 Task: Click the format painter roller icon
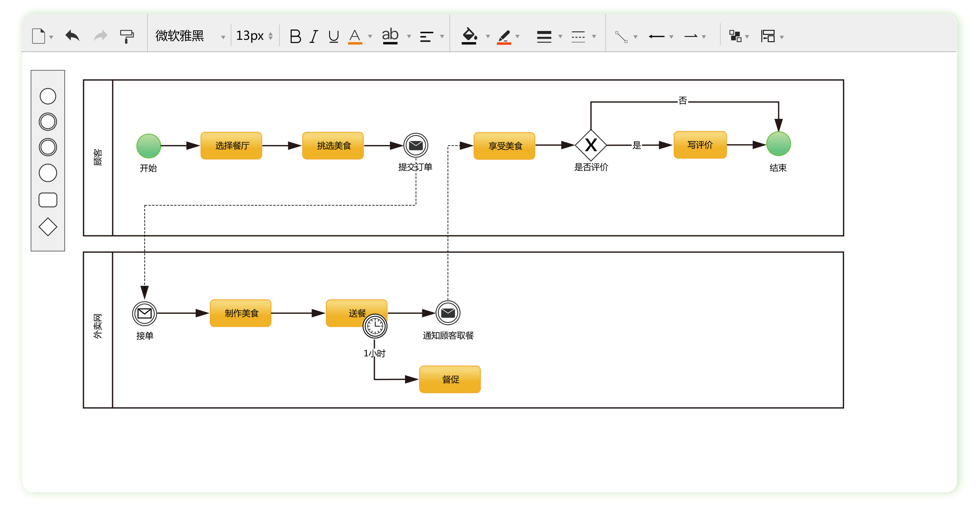click(x=127, y=36)
